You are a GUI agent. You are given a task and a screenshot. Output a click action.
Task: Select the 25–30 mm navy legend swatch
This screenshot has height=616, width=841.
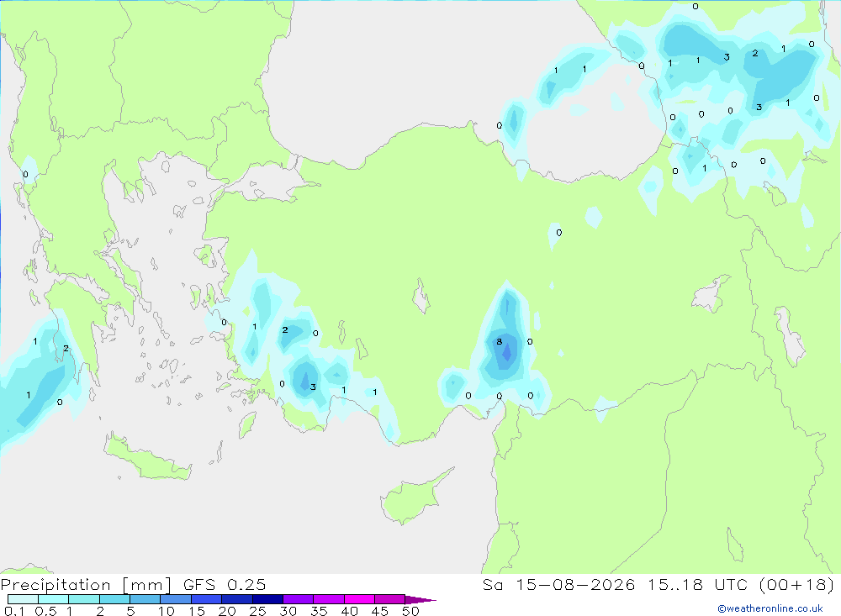[267, 599]
